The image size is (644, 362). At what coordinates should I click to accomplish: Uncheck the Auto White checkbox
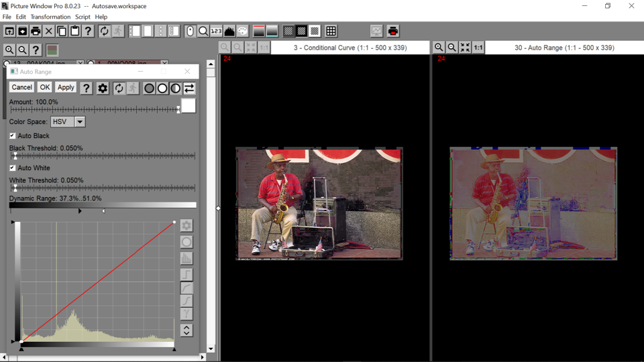12,168
